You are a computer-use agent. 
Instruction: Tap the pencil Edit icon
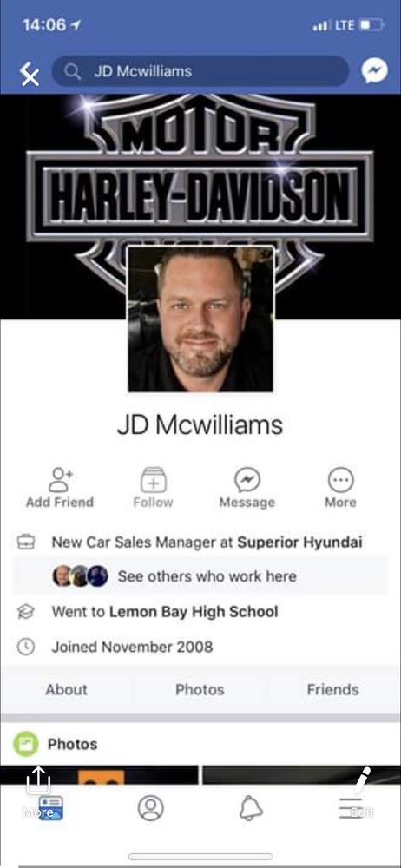[362, 780]
